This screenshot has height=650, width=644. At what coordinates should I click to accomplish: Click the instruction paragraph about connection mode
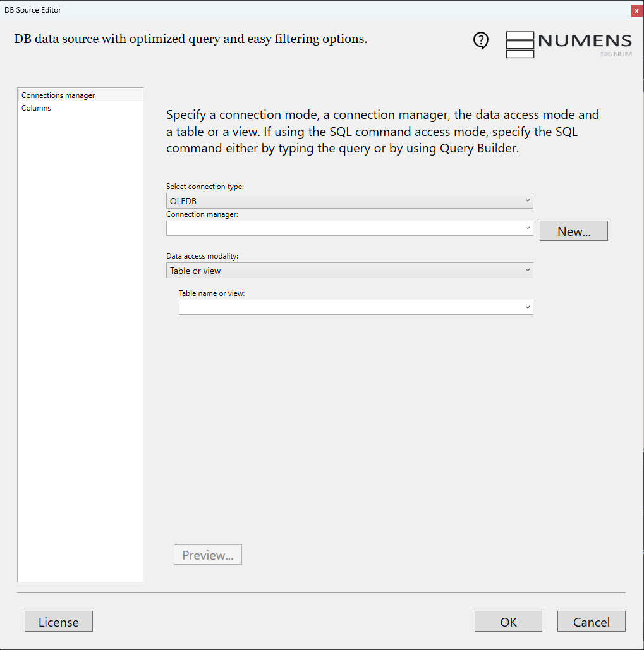(x=382, y=132)
